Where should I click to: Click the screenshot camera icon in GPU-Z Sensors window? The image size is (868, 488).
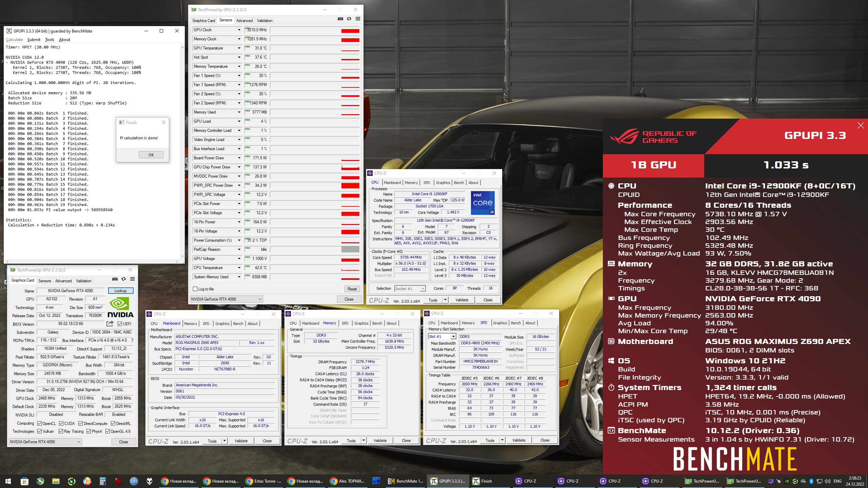[x=340, y=19]
